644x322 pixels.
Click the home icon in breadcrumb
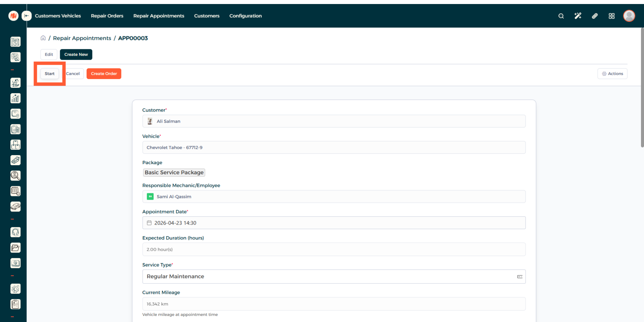[x=43, y=38]
